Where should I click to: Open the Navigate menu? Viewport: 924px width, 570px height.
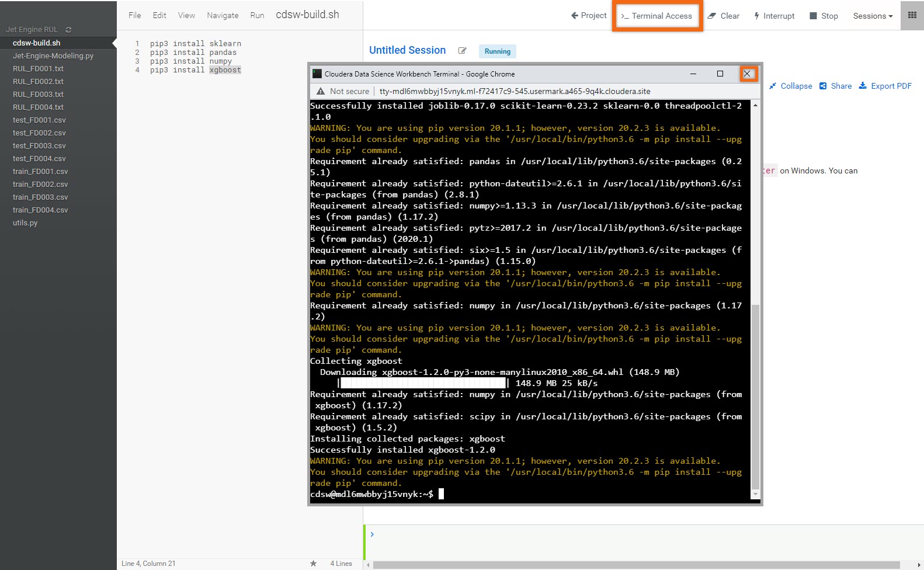[223, 15]
